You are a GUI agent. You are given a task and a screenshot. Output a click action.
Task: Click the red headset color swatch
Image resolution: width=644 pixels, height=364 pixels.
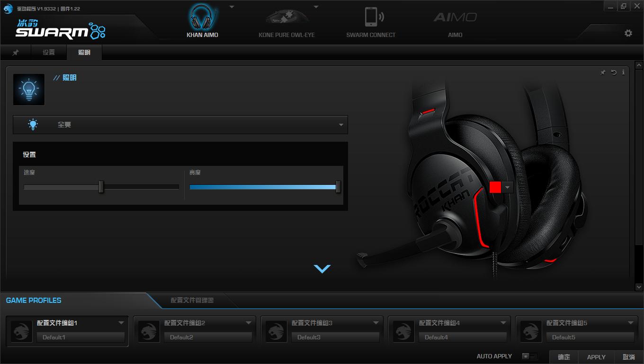pyautogui.click(x=495, y=187)
